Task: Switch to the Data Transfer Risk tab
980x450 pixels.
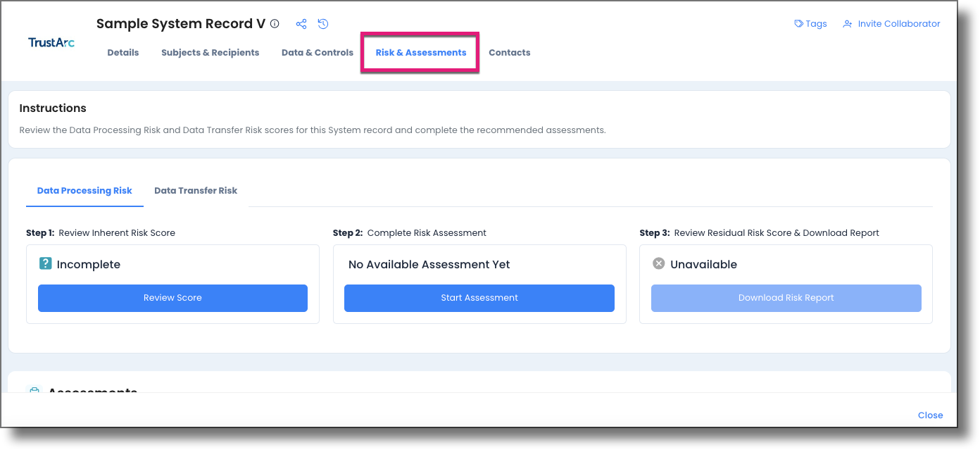Action: point(196,190)
